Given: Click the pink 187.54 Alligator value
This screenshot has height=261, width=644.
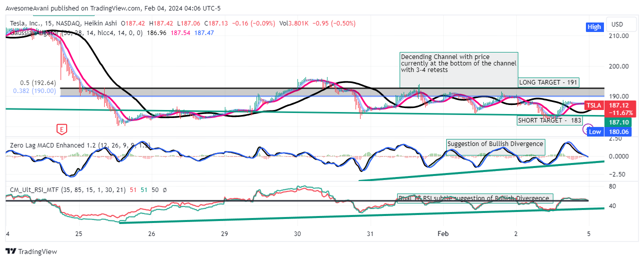Looking at the screenshot, I should coord(181,32).
